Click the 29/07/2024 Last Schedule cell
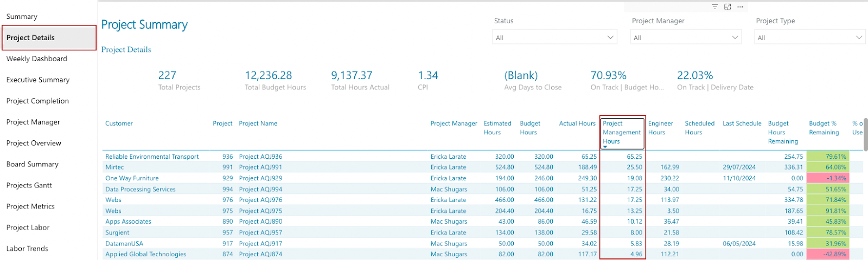 (739, 167)
